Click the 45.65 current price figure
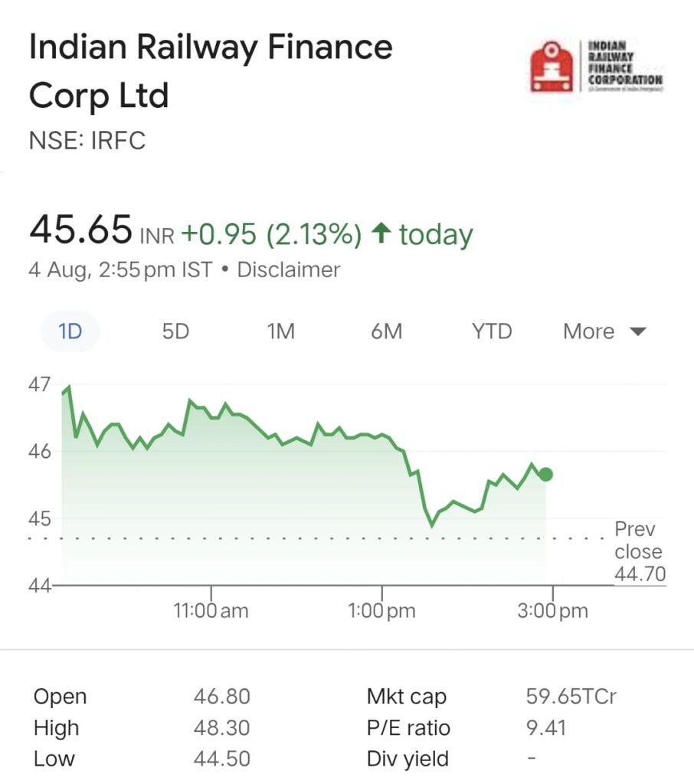Viewport: 694px width, 784px height. (80, 230)
